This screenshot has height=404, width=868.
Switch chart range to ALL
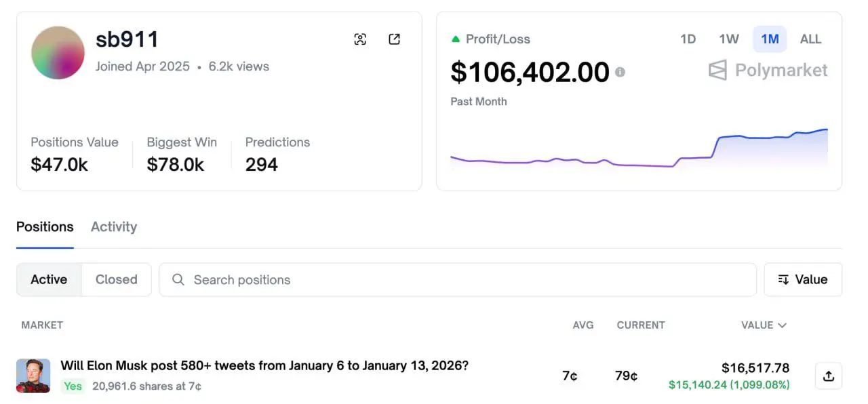(x=810, y=39)
